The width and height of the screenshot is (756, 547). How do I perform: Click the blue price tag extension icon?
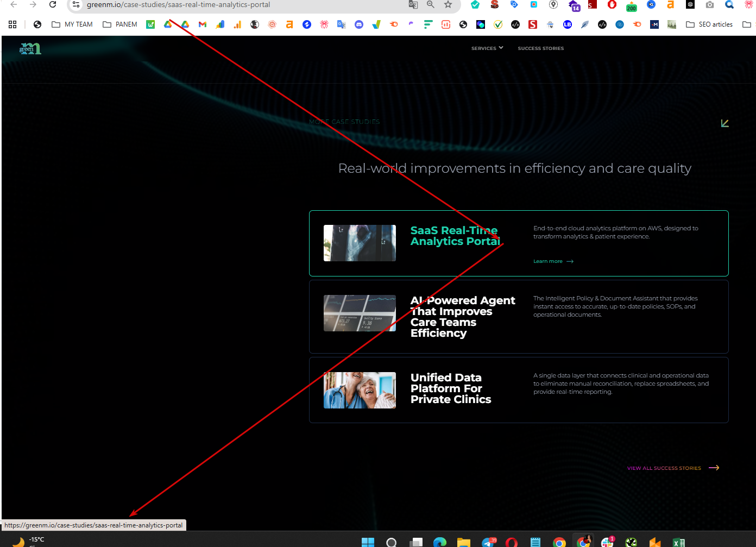pos(514,4)
